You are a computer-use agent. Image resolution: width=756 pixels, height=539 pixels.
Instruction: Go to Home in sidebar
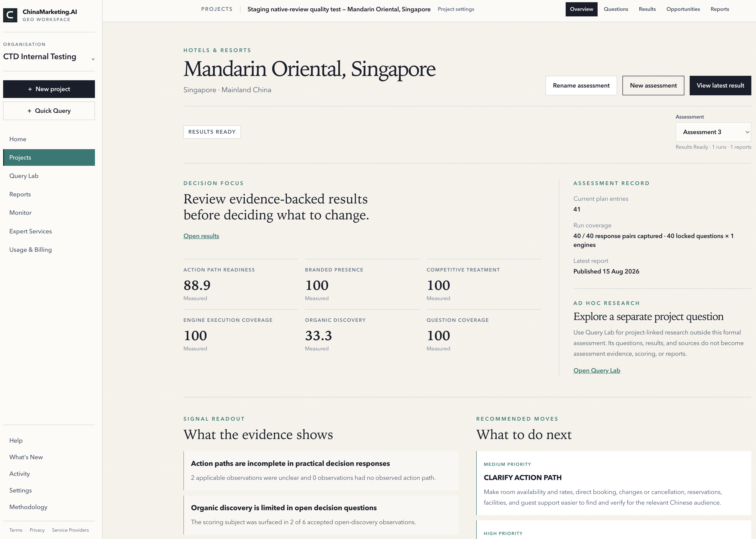pos(49,139)
